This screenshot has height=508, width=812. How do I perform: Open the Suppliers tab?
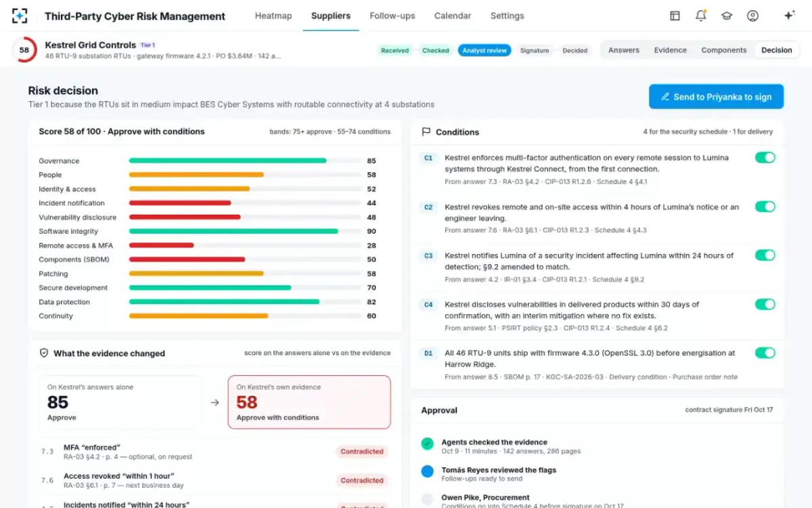click(x=331, y=16)
